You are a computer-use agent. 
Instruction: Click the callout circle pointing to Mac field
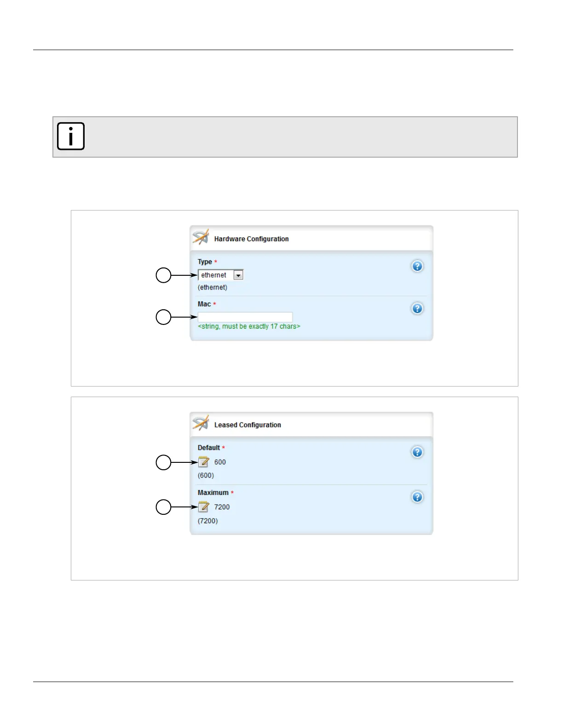(163, 317)
